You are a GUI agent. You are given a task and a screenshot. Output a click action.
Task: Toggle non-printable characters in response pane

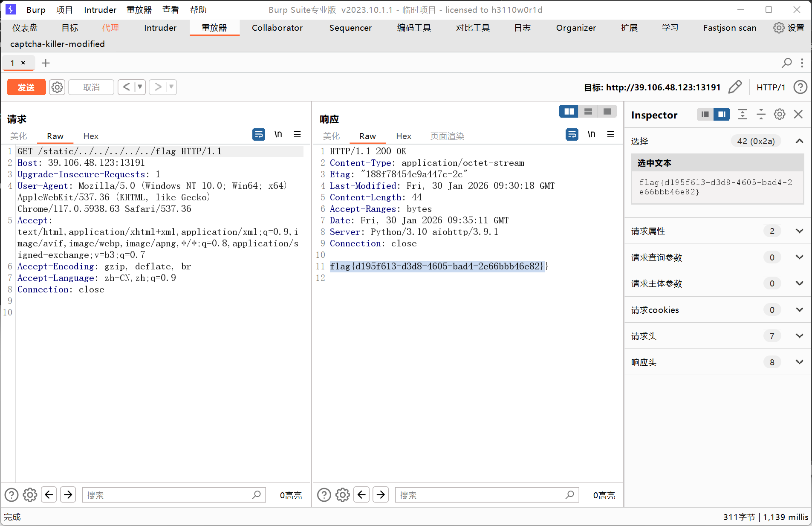(592, 134)
